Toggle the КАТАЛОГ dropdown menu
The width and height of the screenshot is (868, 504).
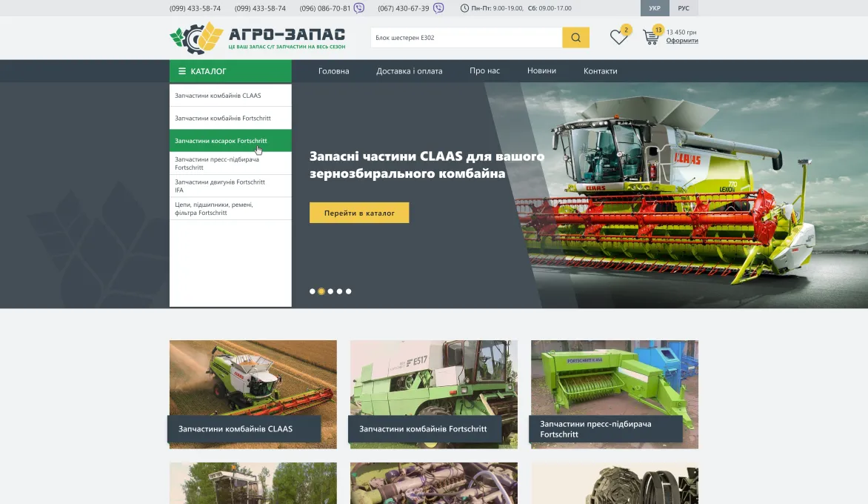pyautogui.click(x=230, y=71)
